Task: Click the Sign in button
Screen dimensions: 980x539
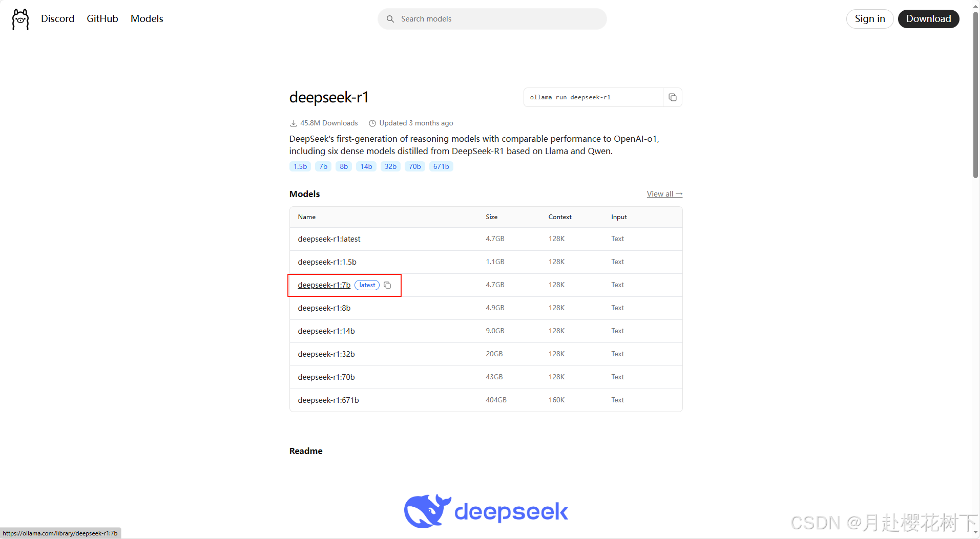Action: pyautogui.click(x=870, y=19)
